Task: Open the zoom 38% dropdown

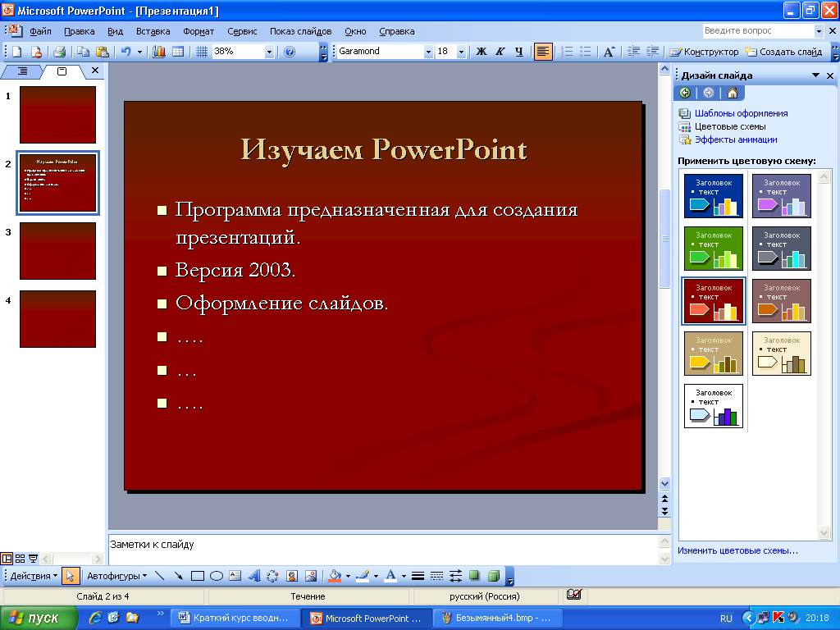Action: 269,52
